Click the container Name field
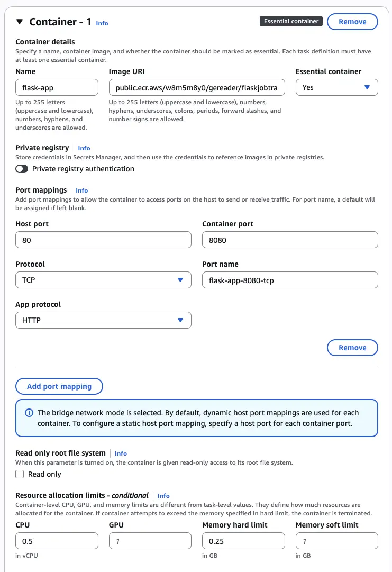Screen dimensions: 392x572 [57, 87]
